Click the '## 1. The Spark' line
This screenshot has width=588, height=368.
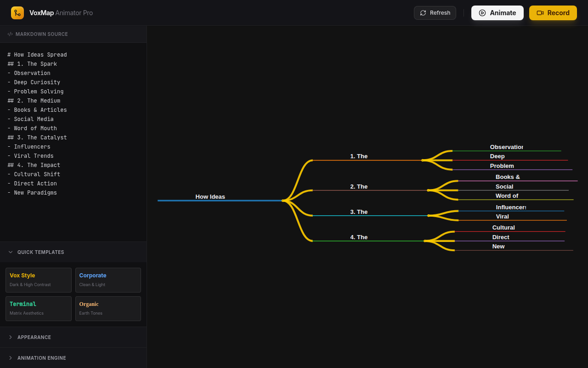pyautogui.click(x=32, y=64)
